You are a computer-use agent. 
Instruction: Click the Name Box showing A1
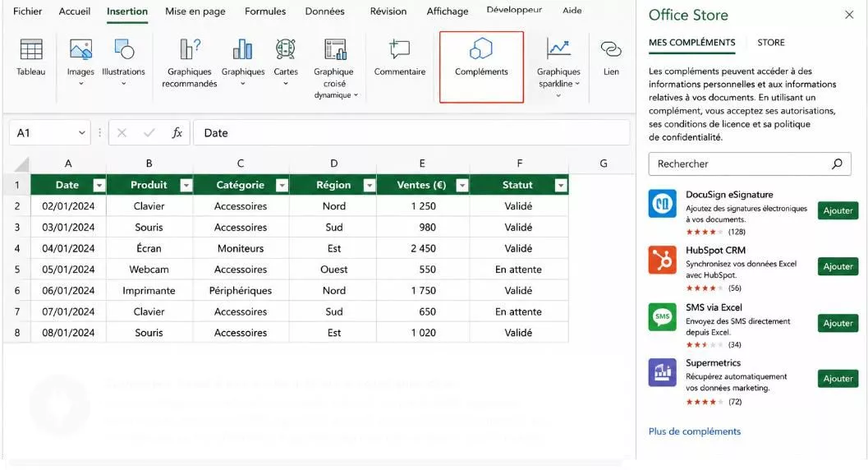[x=49, y=133]
